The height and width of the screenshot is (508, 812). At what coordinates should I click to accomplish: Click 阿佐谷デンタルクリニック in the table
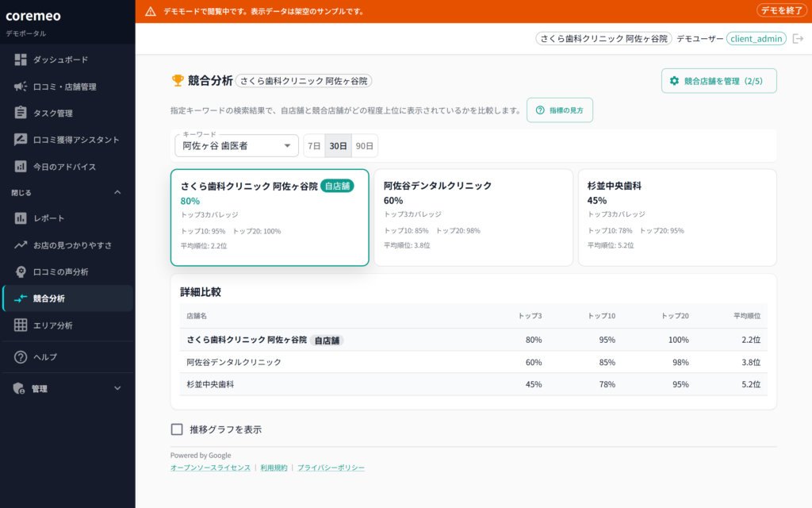(234, 362)
